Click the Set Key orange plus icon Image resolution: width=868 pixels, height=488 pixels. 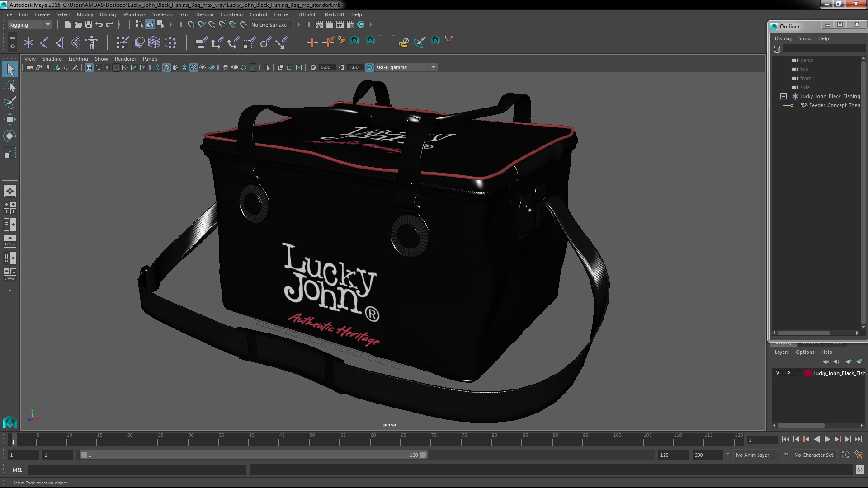pyautogui.click(x=311, y=42)
